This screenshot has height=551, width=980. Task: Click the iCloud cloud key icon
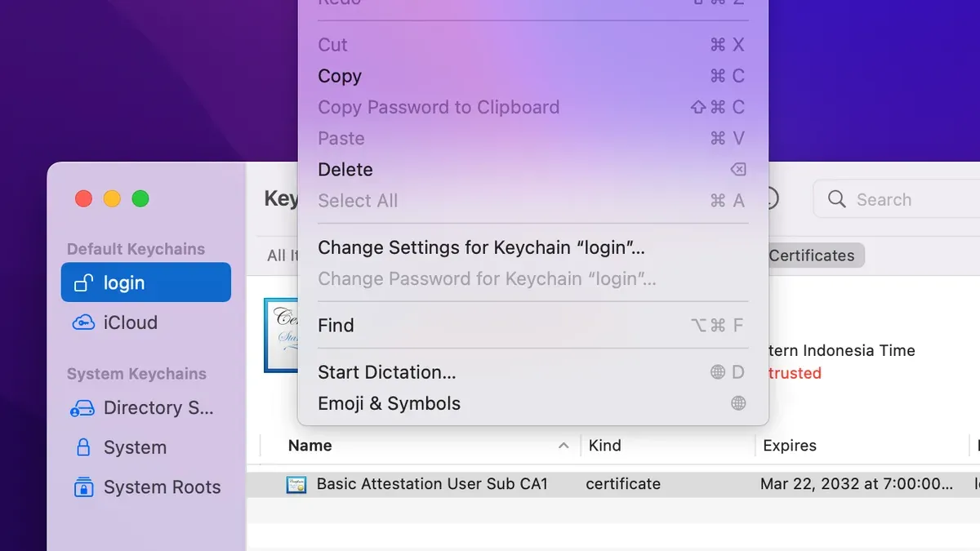(x=82, y=322)
